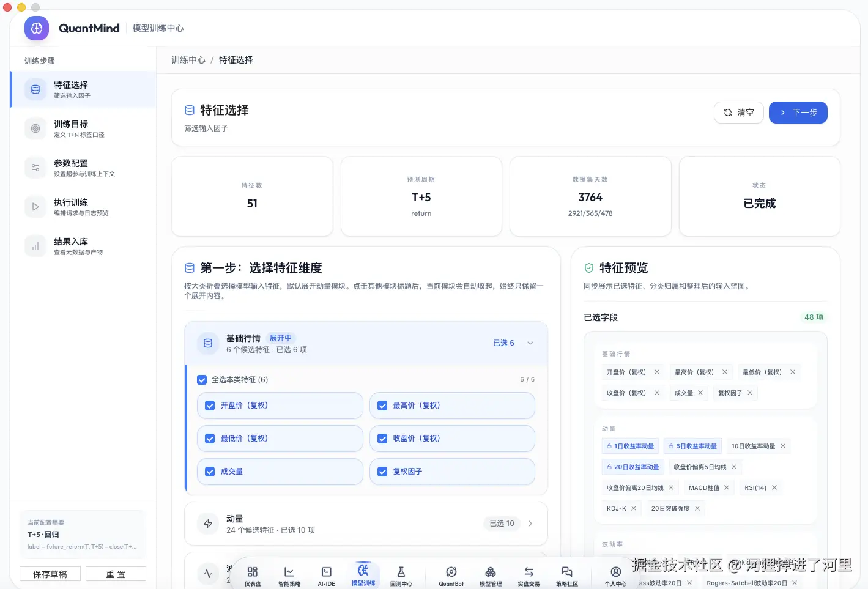
Task: Remove 收盘价偏离20日均线 tag
Action: 671,488
